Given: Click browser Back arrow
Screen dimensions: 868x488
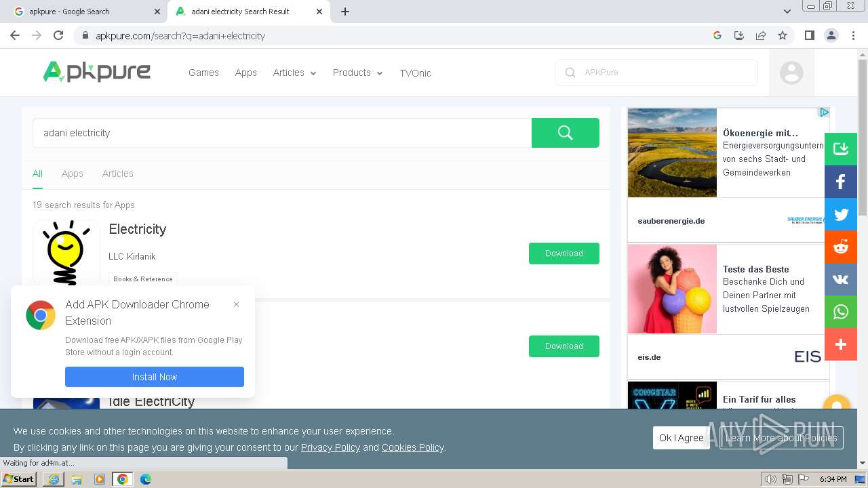Looking at the screenshot, I should coord(15,35).
